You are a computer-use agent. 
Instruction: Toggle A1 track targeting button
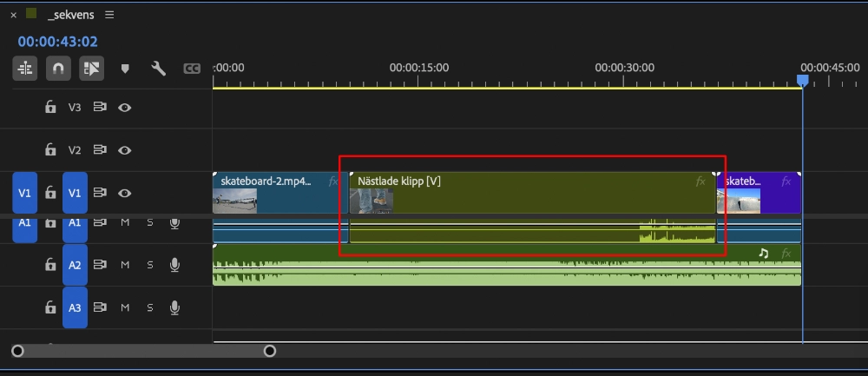(75, 230)
